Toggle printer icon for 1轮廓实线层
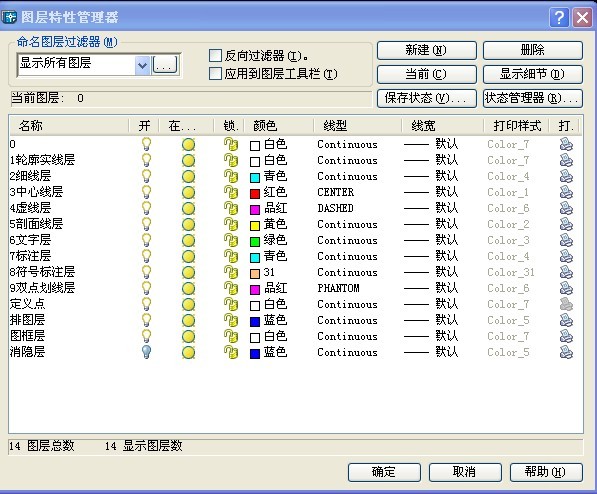Image resolution: width=597 pixels, height=494 pixels. (566, 160)
